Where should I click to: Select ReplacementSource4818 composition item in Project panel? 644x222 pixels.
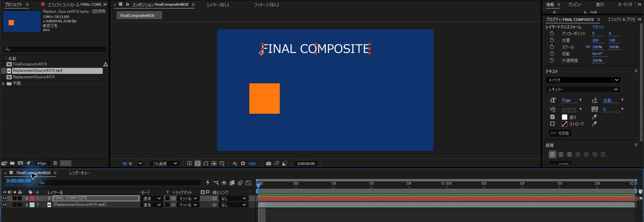click(33, 77)
